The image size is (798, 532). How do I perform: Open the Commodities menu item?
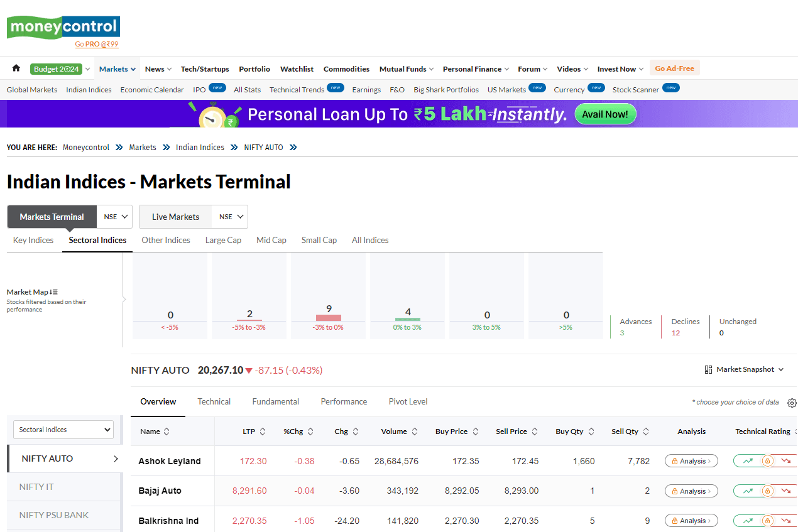[x=346, y=69]
